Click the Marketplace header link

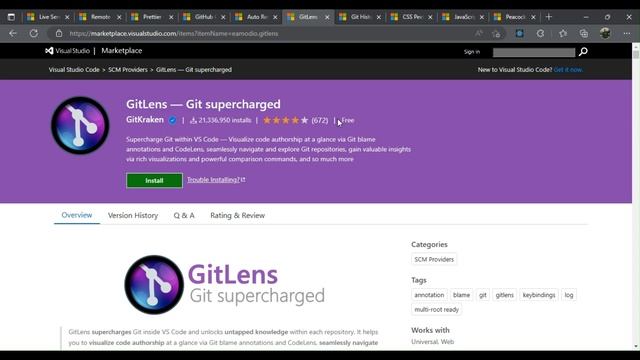(122, 51)
